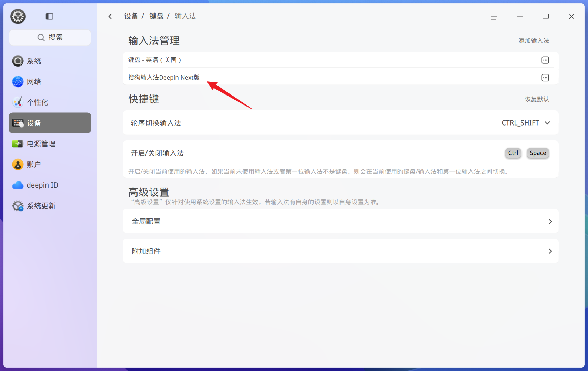Open 网络 settings in sidebar
The width and height of the screenshot is (588, 371).
pos(50,82)
